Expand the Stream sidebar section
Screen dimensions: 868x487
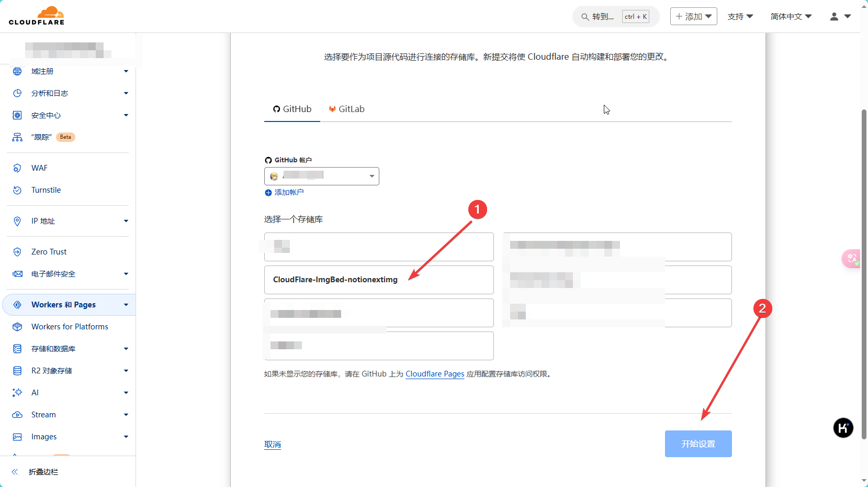pos(126,415)
